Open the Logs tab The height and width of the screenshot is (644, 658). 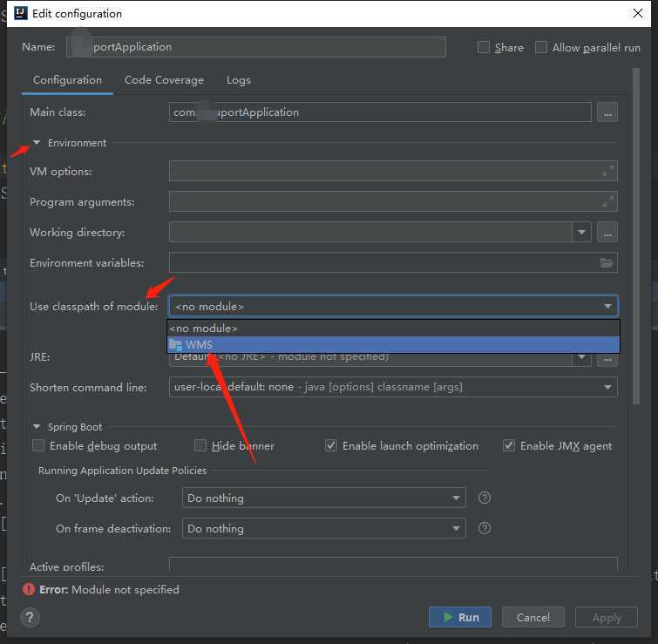[x=238, y=80]
